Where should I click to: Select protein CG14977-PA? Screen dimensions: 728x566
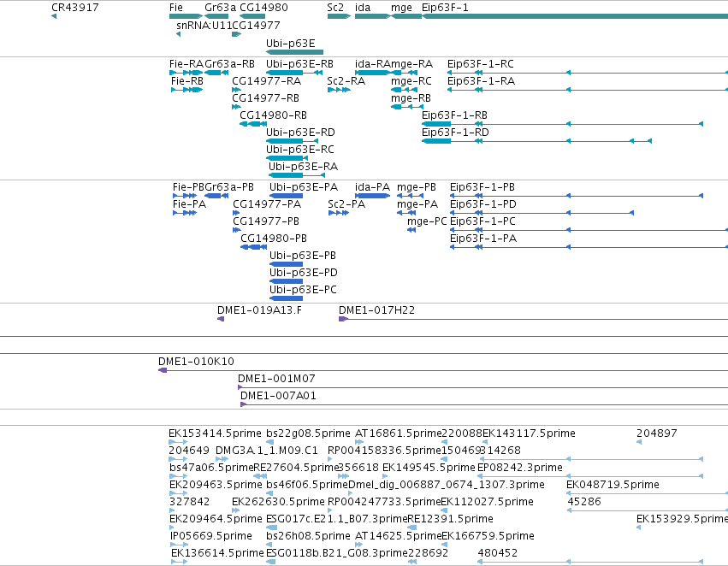(267, 204)
